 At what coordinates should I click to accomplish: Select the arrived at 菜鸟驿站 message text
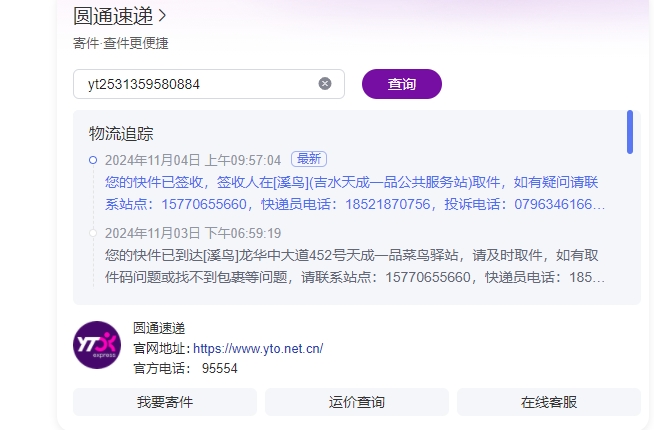click(x=355, y=266)
